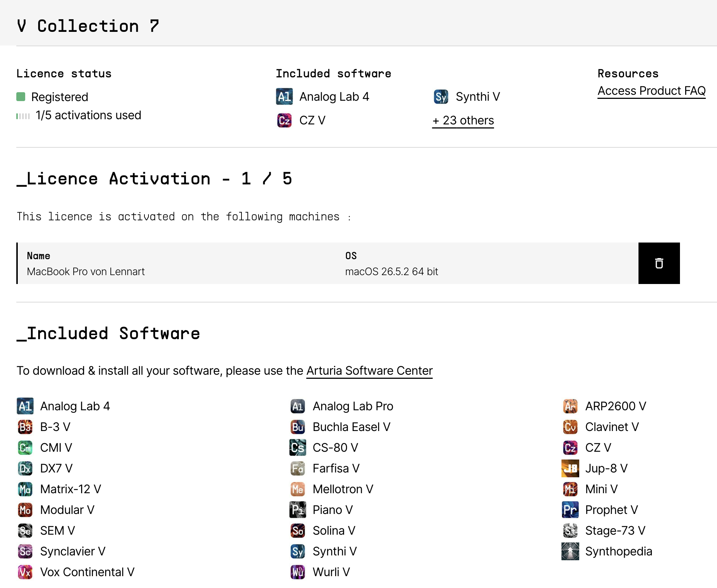Click the ARP2600 V icon
This screenshot has width=717, height=588.
[x=570, y=406]
